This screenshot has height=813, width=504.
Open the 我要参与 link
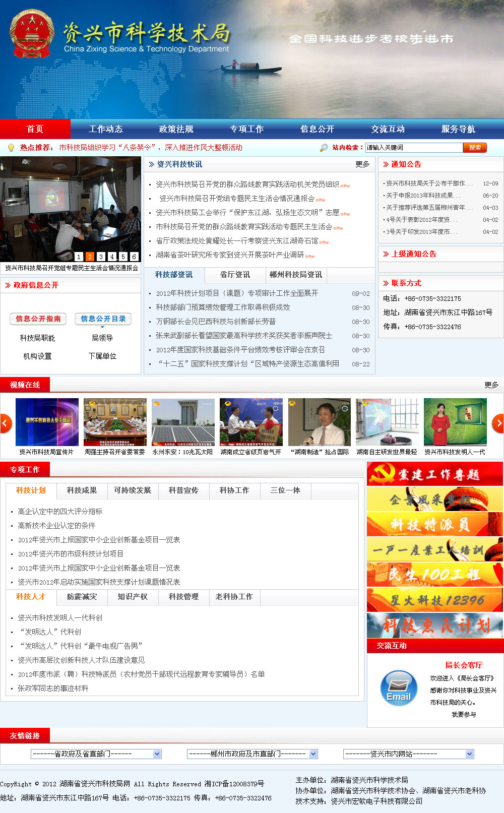[x=464, y=715]
